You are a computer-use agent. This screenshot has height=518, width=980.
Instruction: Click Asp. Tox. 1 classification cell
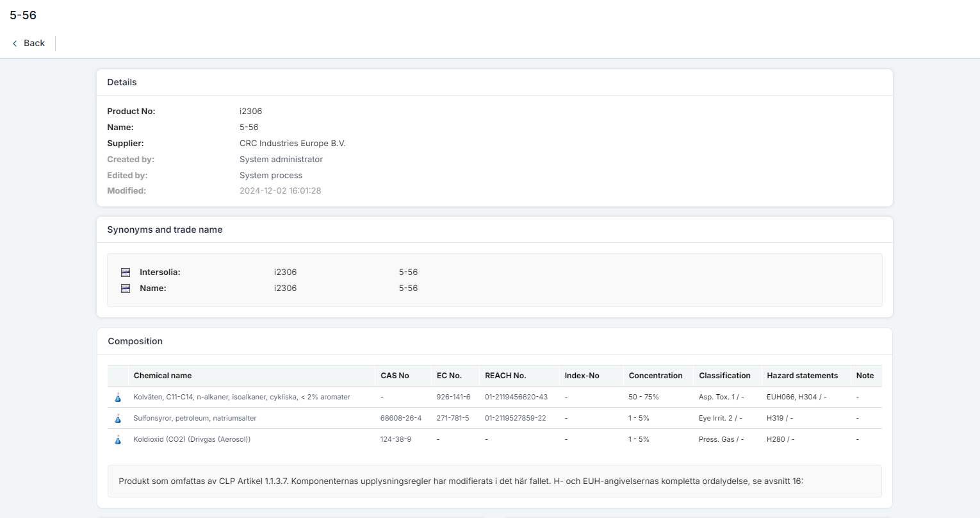[721, 397]
